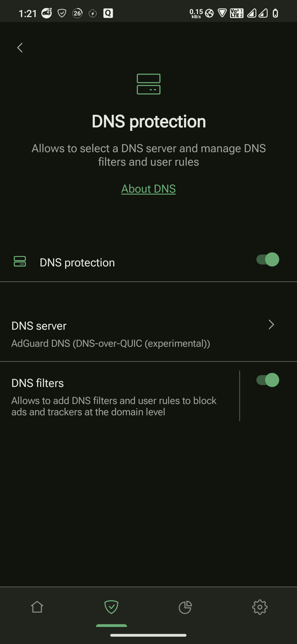Click the small DNS icon beside DNS protection
Viewport: 297px width, 644px height.
coord(20,262)
